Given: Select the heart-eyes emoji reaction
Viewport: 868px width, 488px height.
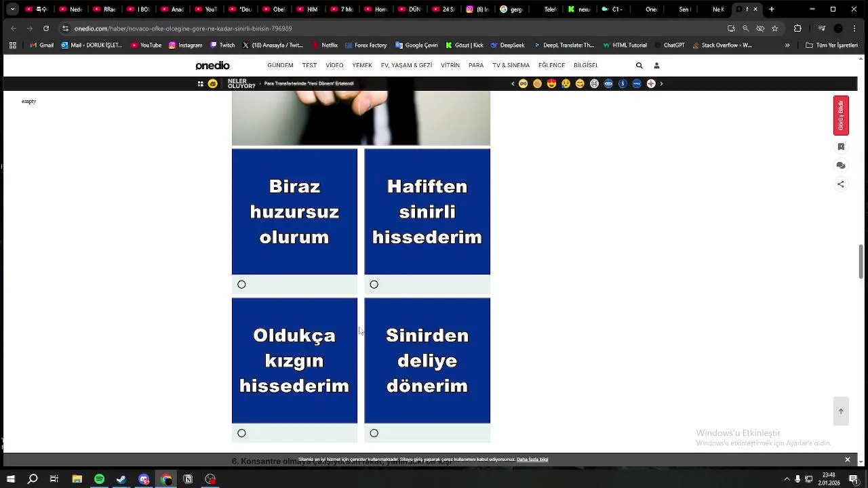Looking at the screenshot, I should tap(551, 83).
